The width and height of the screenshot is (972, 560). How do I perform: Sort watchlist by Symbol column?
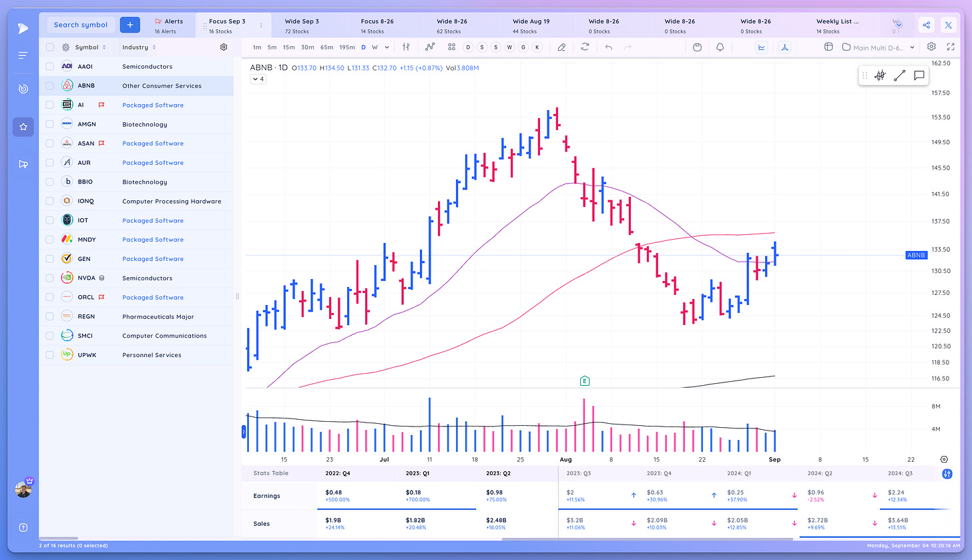90,47
